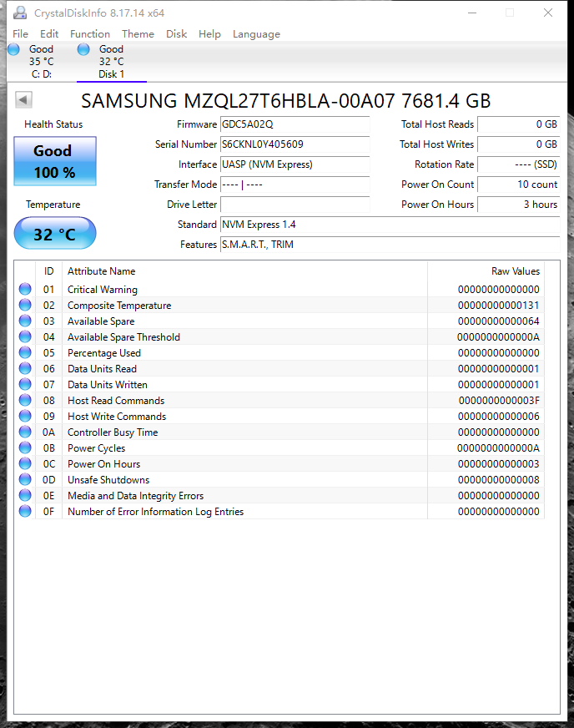
Task: Click the C: D: disk status orb
Action: 14,49
